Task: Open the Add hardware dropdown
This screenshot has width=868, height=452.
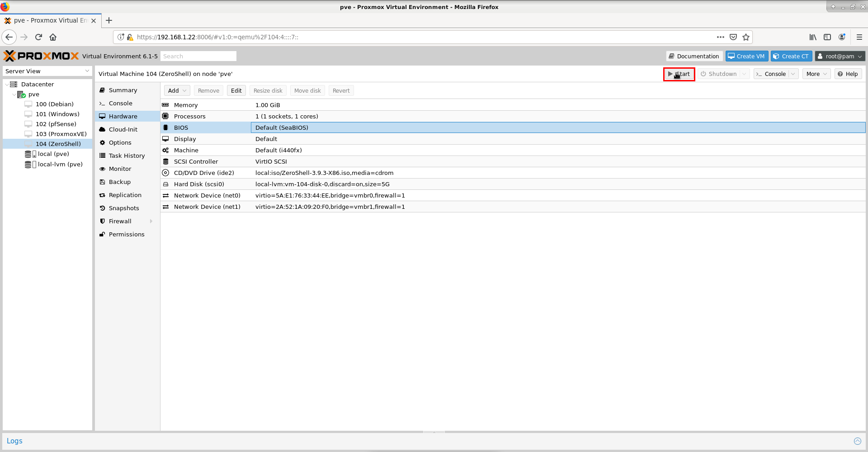Action: (x=177, y=90)
